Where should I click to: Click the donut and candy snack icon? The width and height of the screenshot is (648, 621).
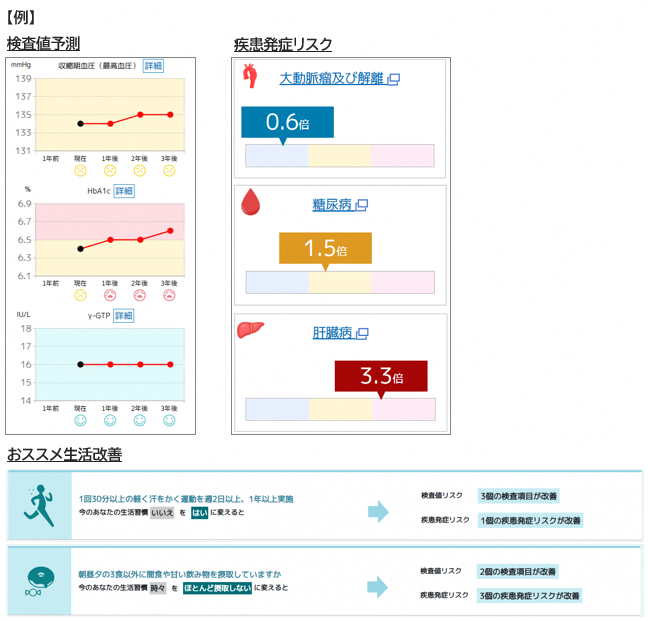tap(39, 581)
